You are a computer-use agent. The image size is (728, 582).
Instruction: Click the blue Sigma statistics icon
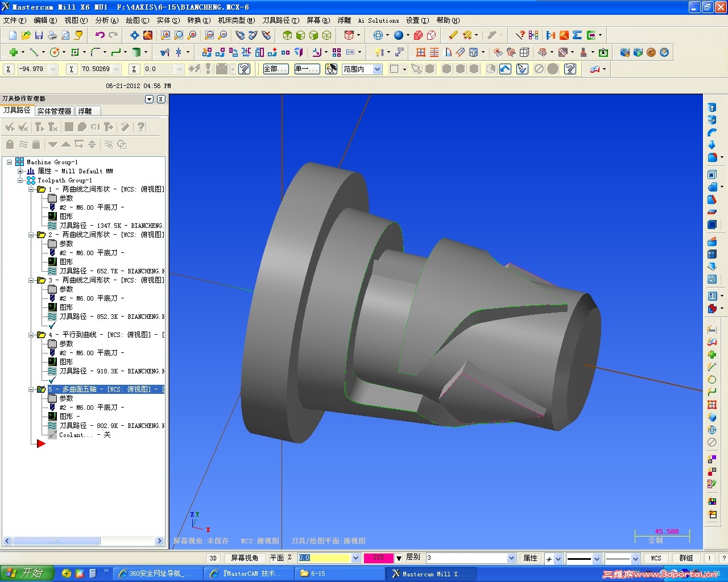coord(577,35)
